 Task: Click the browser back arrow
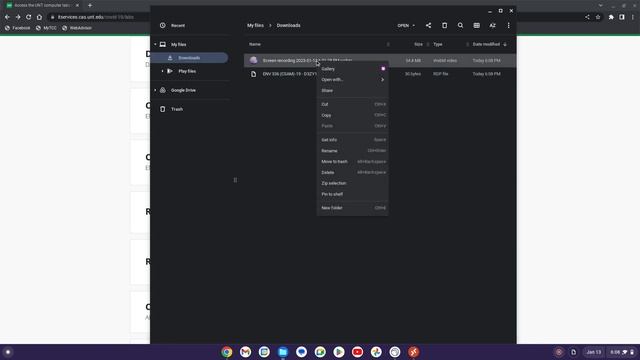click(7, 17)
